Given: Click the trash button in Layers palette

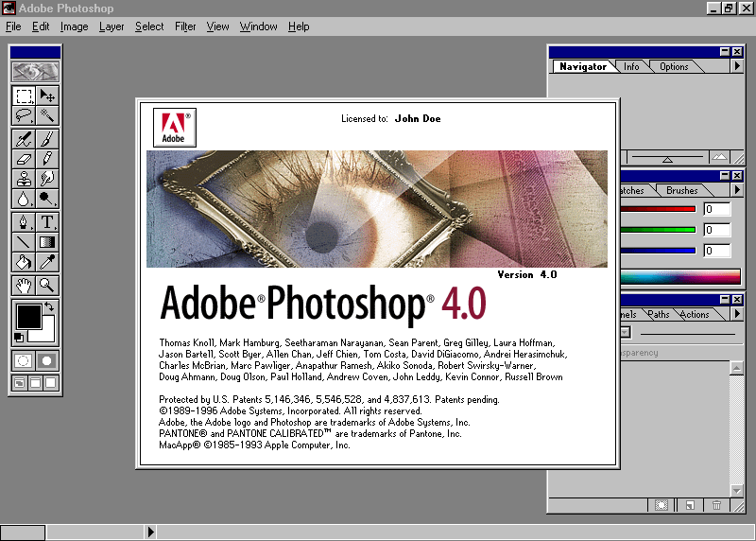Looking at the screenshot, I should 717,505.
